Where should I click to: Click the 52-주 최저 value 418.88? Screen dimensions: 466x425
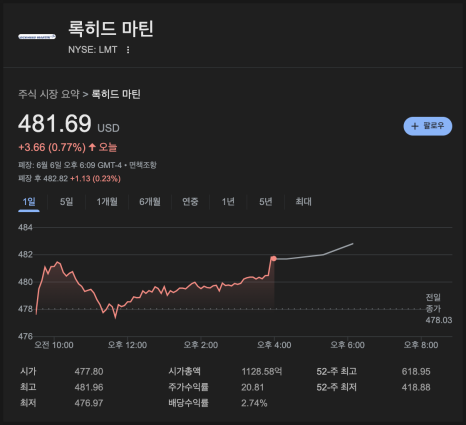tap(416, 387)
